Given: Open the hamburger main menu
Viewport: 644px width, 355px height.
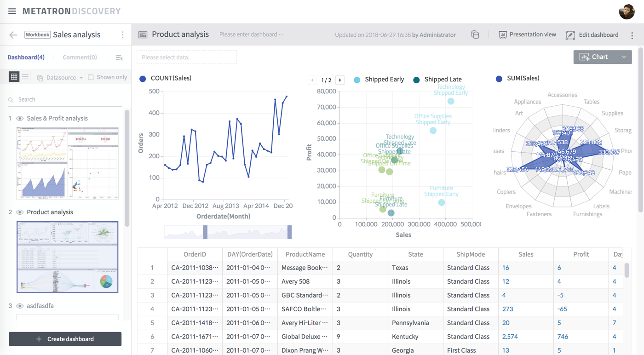Looking at the screenshot, I should [12, 11].
